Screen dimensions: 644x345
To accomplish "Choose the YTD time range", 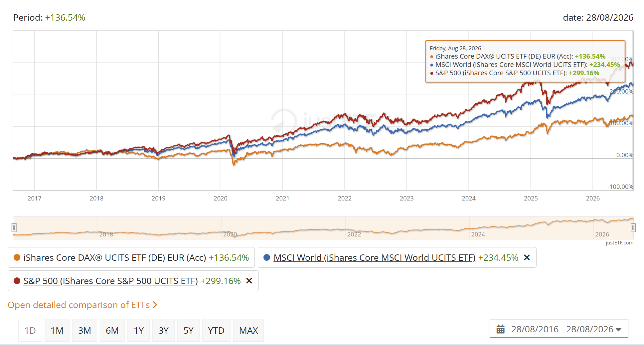I will point(216,330).
